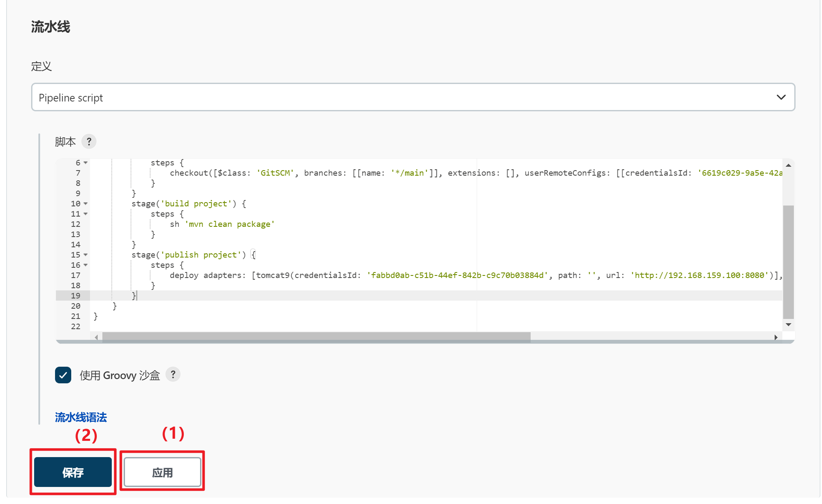822x504 pixels.
Task: Open the 流水线语法 link
Action: [x=81, y=417]
